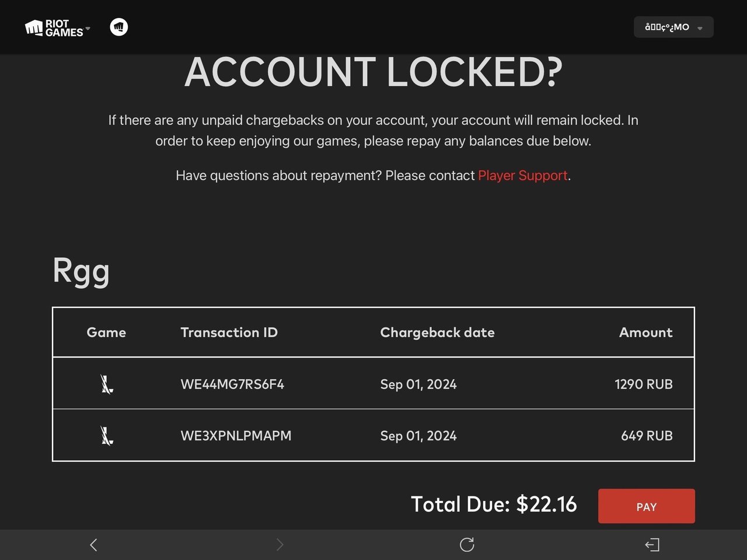Click the exit icon in the bottom bar

[652, 545]
